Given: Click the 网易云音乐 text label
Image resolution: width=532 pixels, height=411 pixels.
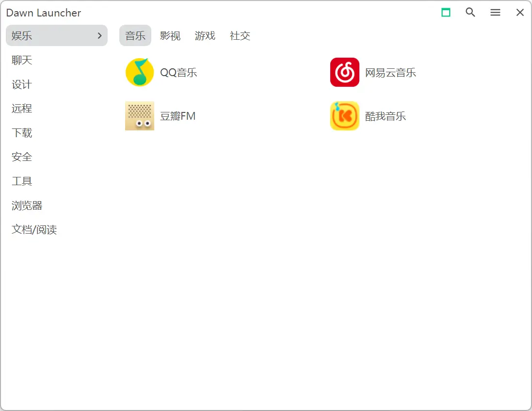Looking at the screenshot, I should click(x=390, y=73).
